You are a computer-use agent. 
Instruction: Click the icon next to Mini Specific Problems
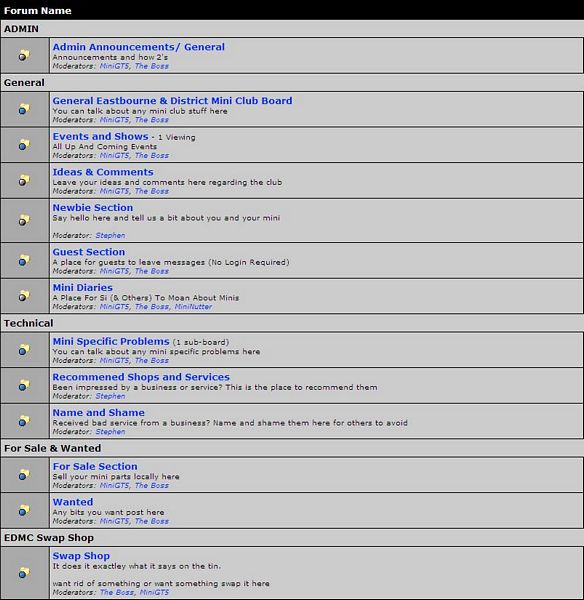(24, 350)
